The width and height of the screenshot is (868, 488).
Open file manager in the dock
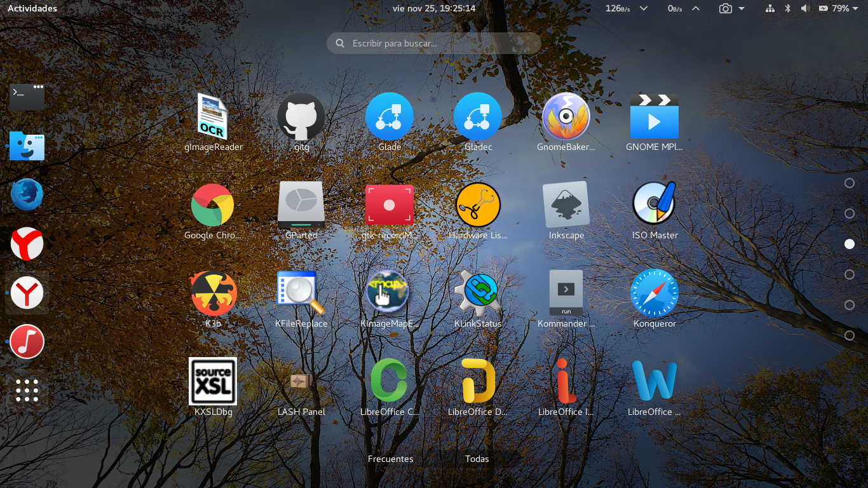(27, 146)
